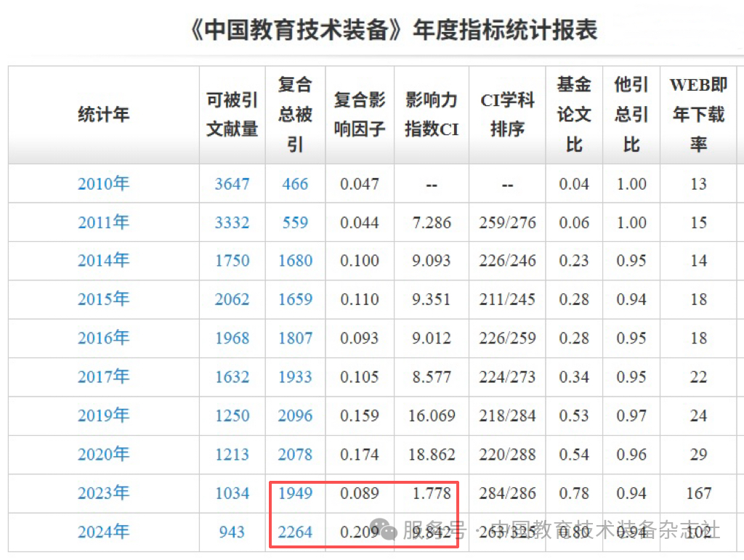Click the 2096 total citations link
This screenshot has width=744, height=560.
pyautogui.click(x=295, y=416)
